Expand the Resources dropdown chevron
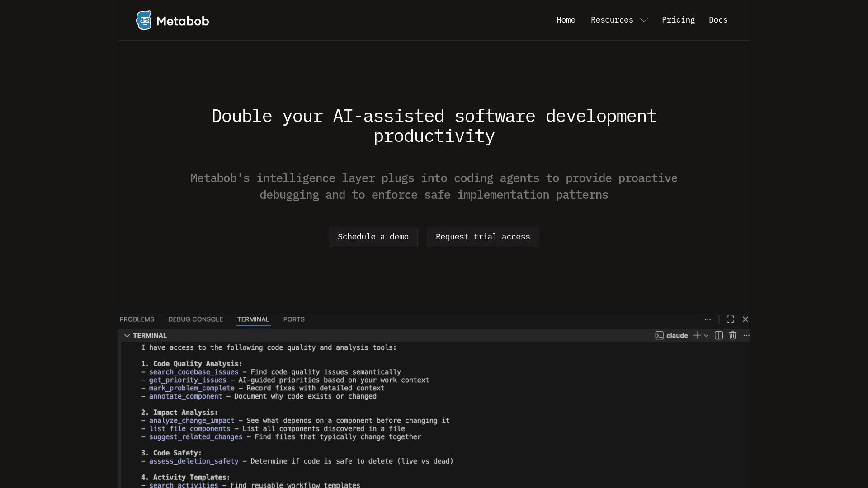 [x=644, y=20]
